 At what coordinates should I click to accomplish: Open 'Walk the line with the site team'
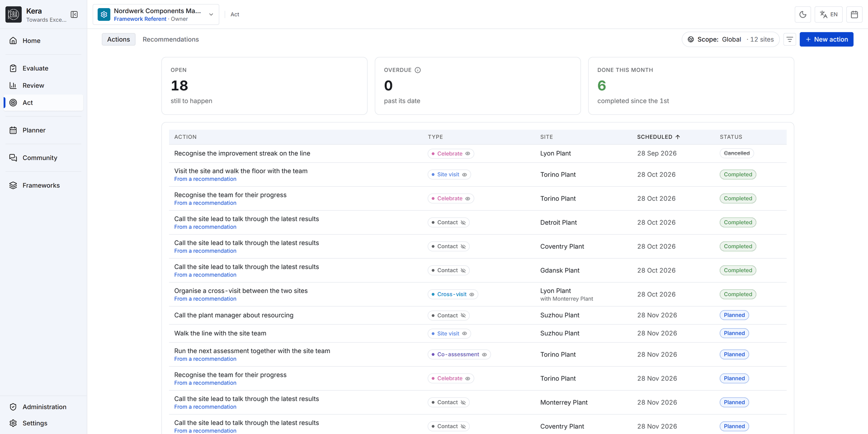click(220, 333)
